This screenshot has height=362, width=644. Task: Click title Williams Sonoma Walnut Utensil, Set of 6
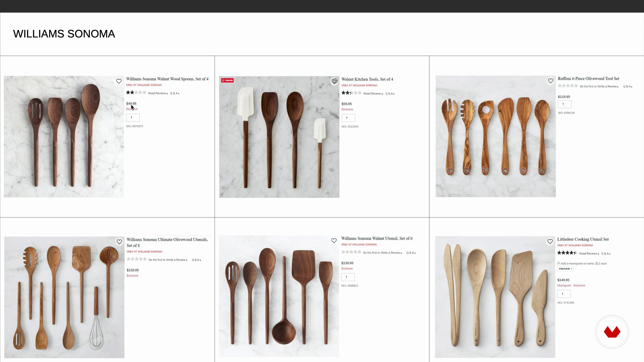[x=377, y=238]
